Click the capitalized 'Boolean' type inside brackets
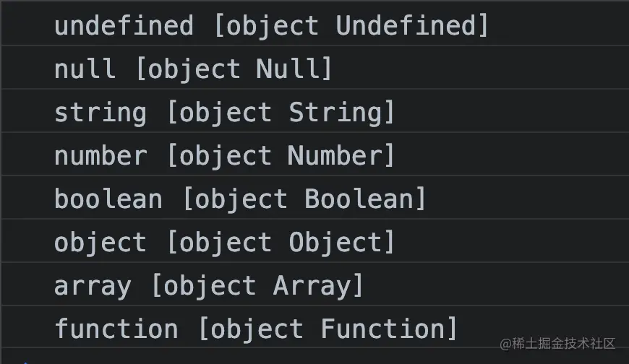The width and height of the screenshot is (629, 364). point(361,199)
